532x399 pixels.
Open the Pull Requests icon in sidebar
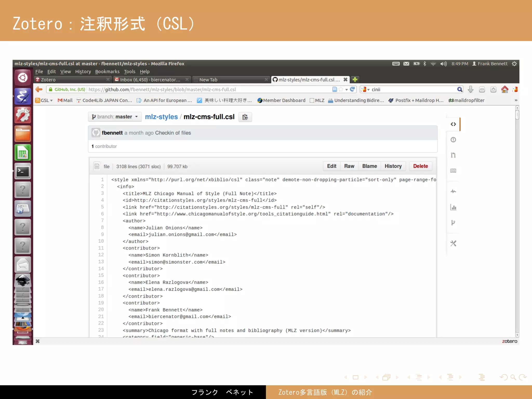pyautogui.click(x=453, y=155)
